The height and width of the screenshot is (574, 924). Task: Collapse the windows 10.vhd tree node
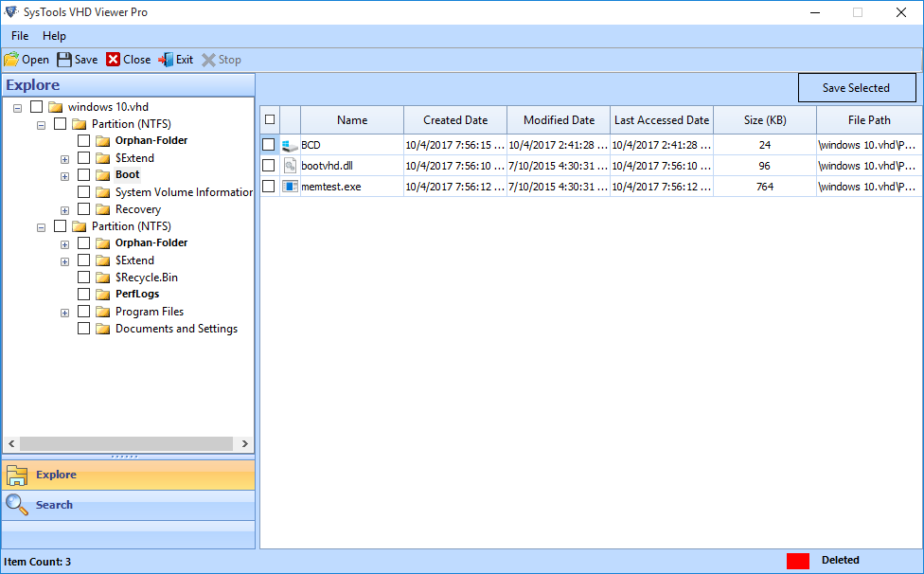tap(17, 106)
